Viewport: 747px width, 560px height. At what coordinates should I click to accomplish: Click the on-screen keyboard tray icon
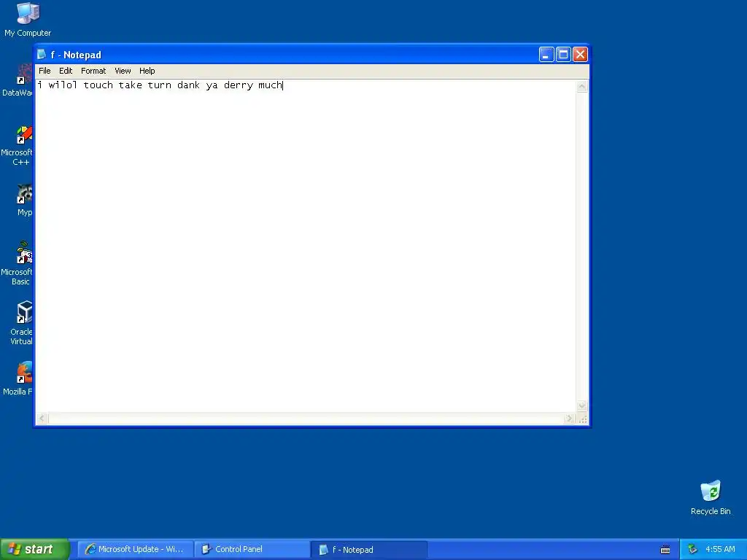click(665, 550)
